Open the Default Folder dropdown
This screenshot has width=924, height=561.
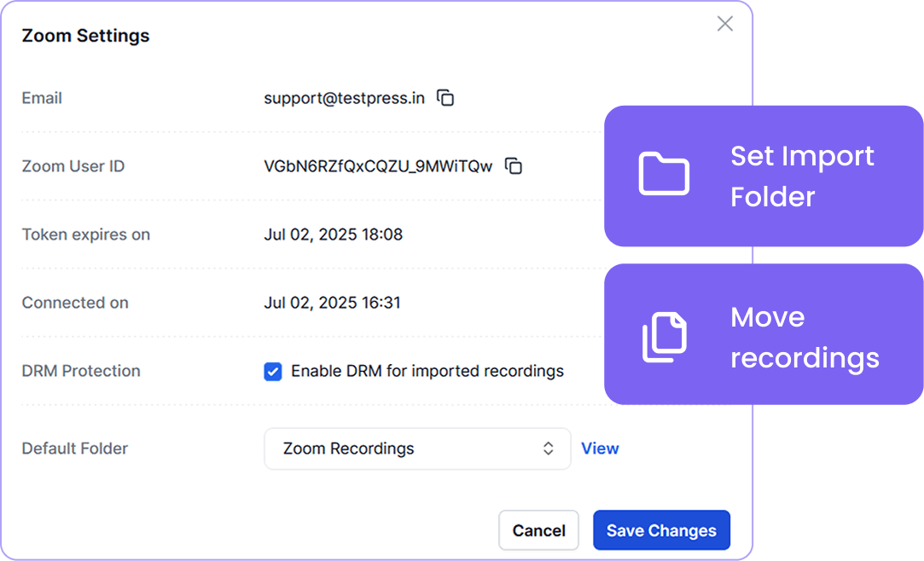click(x=416, y=448)
